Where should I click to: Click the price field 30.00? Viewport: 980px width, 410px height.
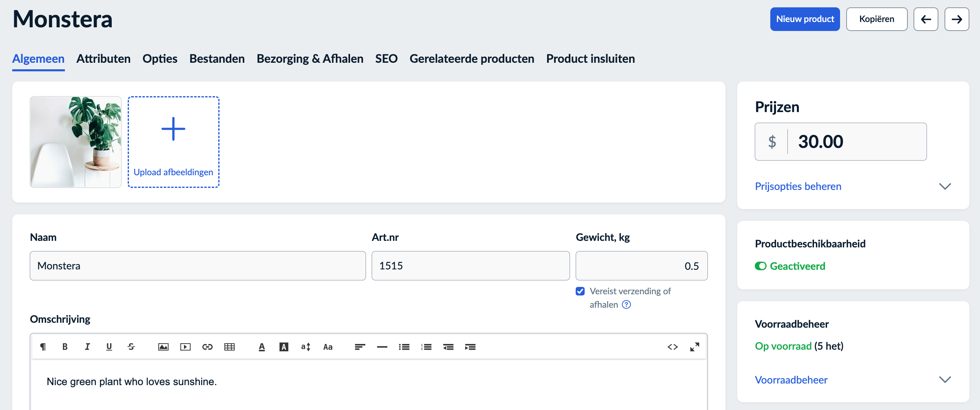coord(840,142)
